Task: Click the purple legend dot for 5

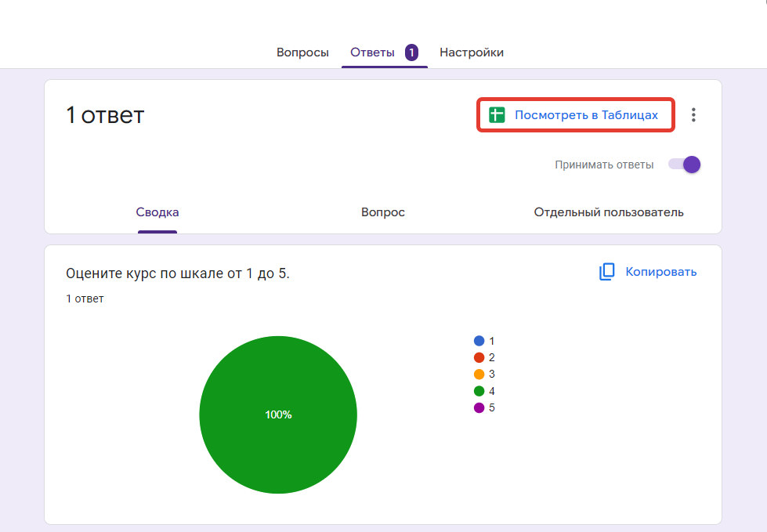Action: click(x=479, y=407)
